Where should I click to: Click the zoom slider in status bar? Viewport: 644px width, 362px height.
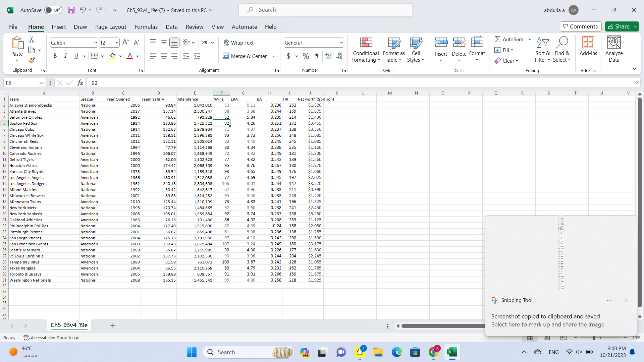(x=594, y=338)
